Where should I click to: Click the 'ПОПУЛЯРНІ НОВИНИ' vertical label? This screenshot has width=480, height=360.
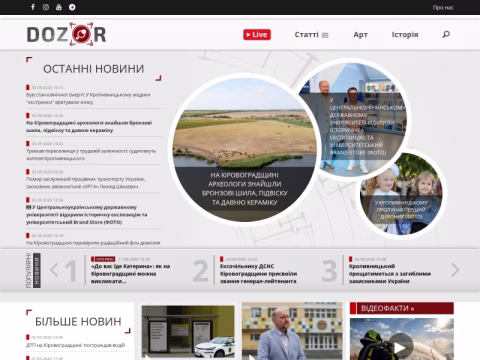[33, 270]
